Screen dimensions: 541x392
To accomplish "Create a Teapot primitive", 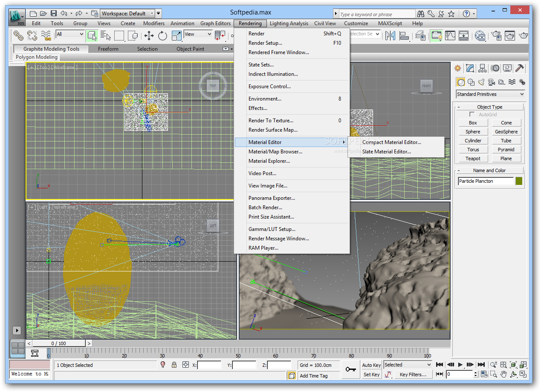I will pyautogui.click(x=473, y=159).
